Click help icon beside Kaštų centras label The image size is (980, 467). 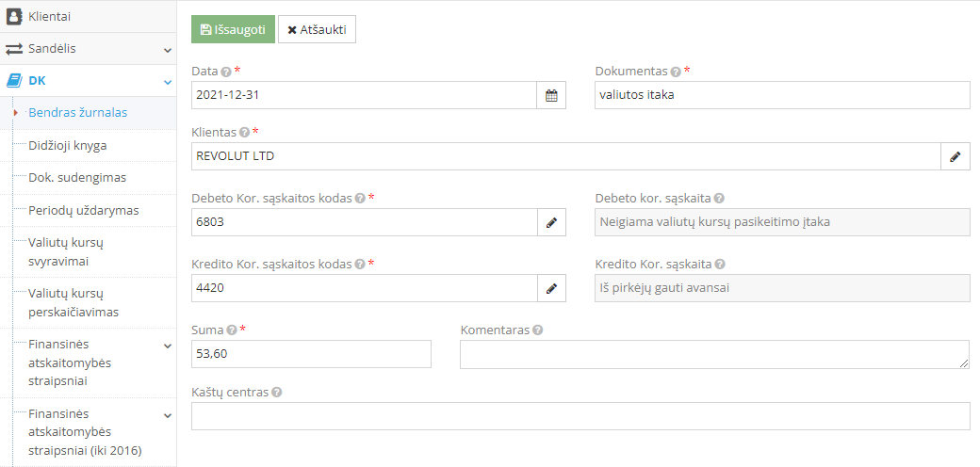(277, 393)
